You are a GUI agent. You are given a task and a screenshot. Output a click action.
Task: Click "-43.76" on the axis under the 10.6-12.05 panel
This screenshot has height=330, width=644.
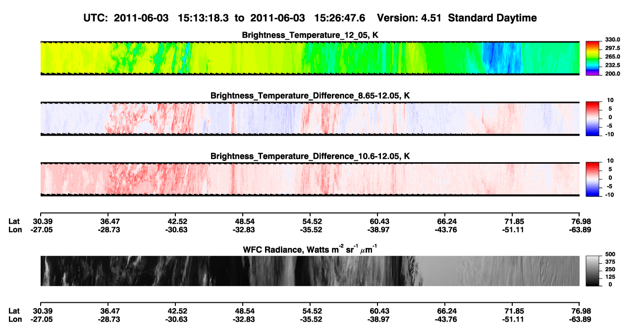pos(446,230)
